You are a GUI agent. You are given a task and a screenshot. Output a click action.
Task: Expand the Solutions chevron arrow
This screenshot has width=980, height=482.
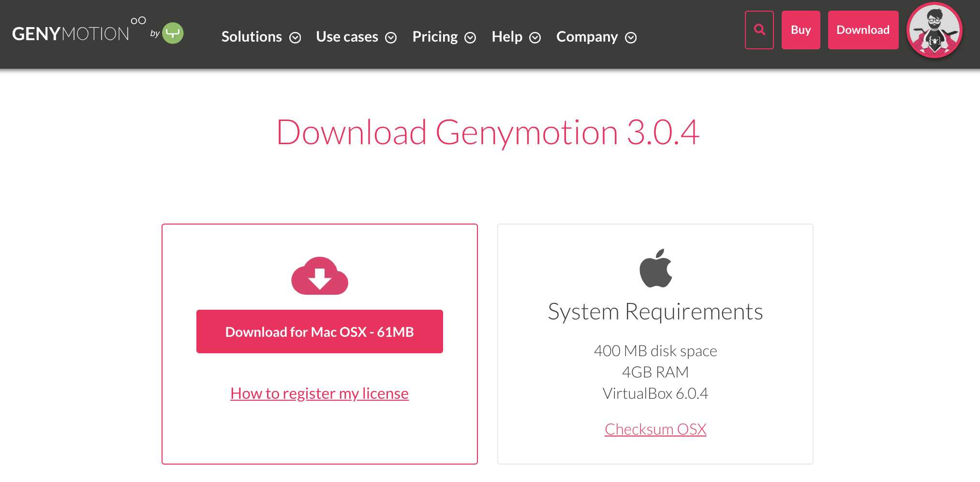coord(295,38)
